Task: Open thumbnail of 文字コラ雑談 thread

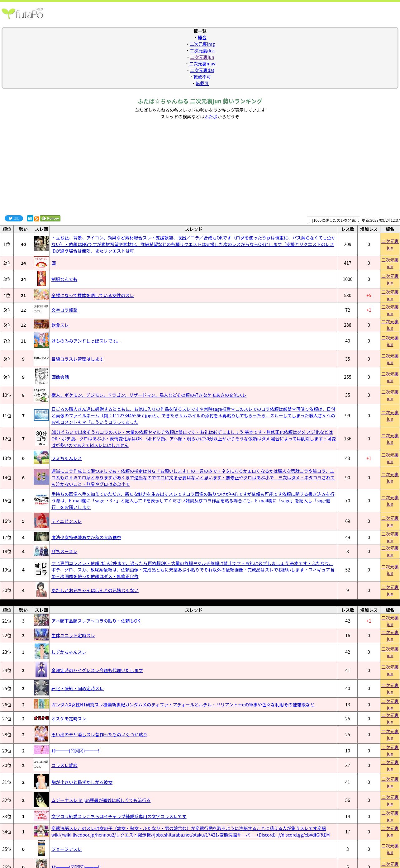Action: coord(41,309)
